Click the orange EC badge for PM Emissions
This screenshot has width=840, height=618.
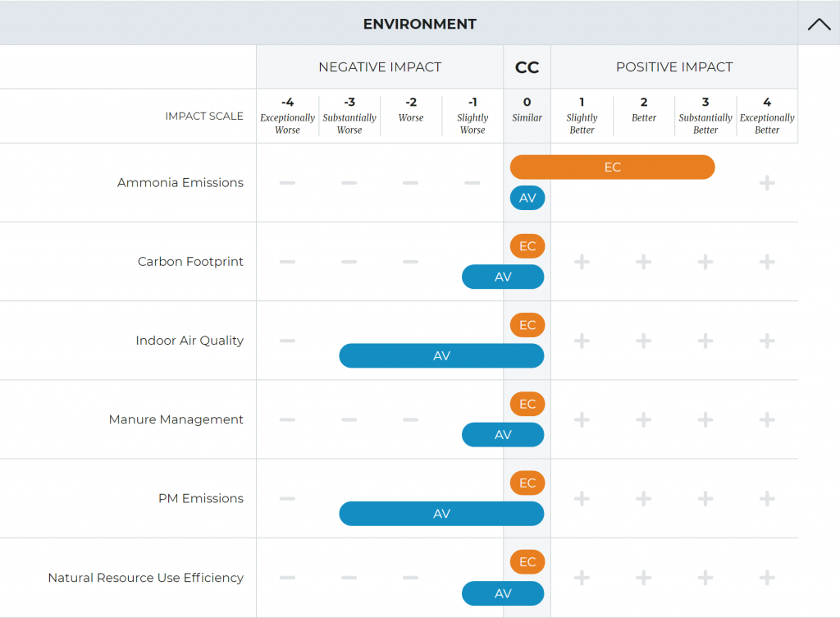[527, 483]
